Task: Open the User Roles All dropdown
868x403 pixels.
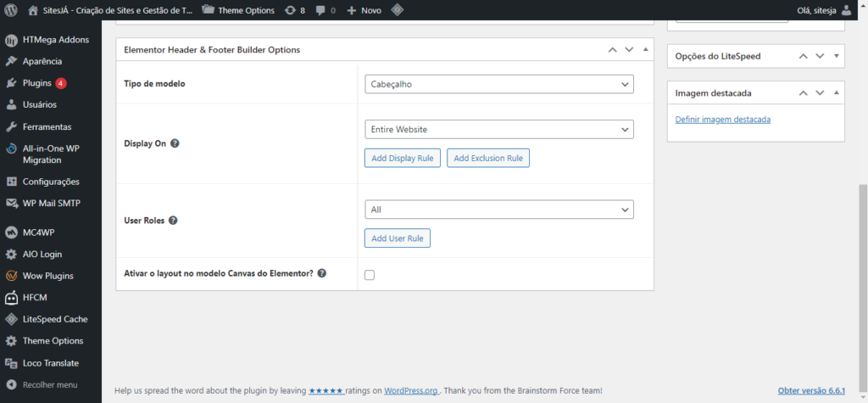Action: 499,209
